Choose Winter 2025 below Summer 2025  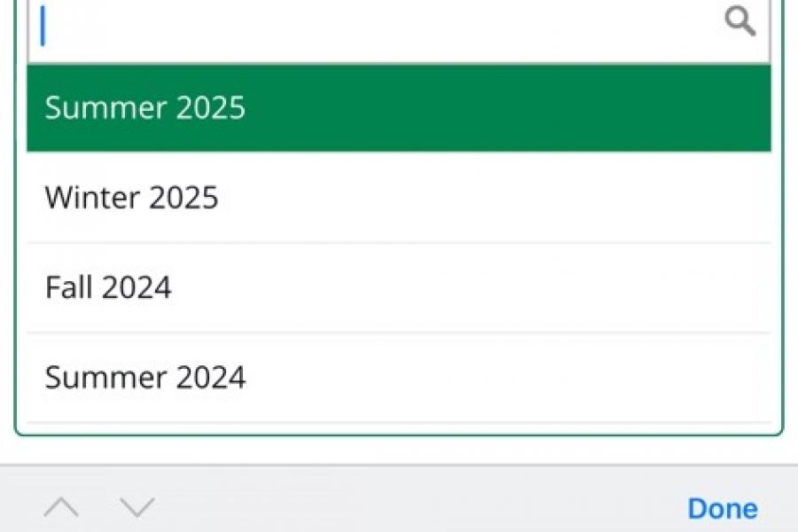coord(399,197)
